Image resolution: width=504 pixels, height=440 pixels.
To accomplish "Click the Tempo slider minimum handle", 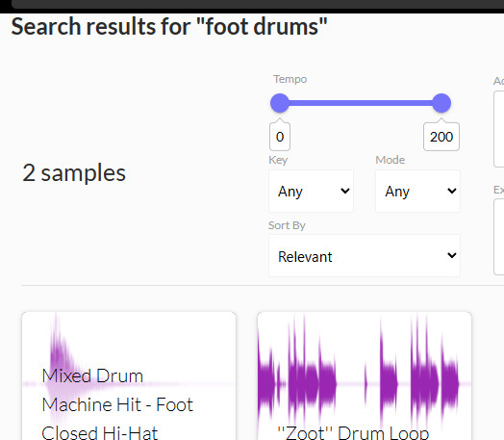I will (280, 103).
